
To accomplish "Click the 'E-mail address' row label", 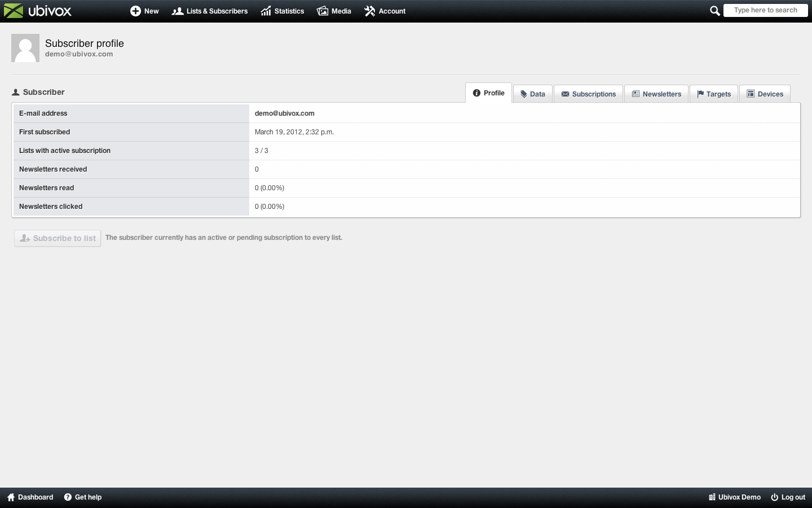I will coord(43,113).
